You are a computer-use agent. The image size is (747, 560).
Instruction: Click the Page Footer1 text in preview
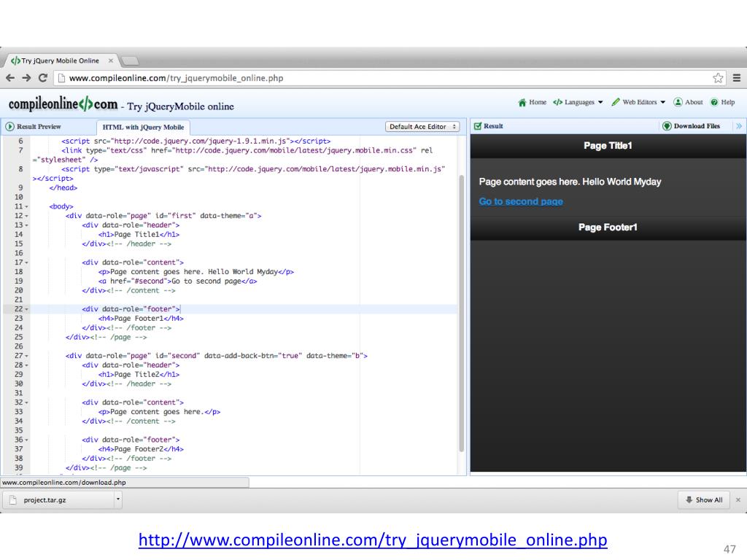[608, 227]
